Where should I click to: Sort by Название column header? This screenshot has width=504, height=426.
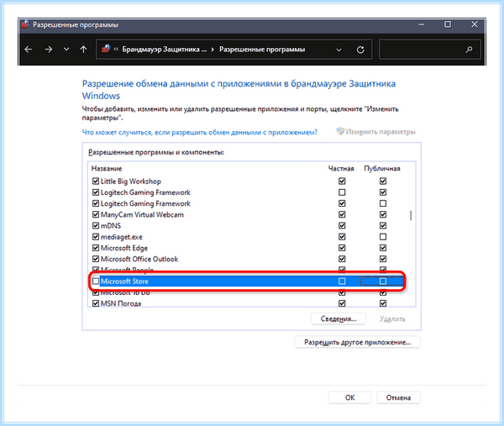[107, 169]
